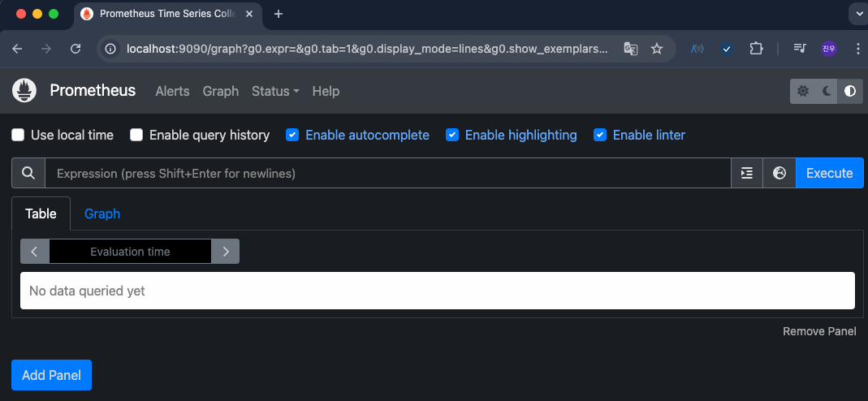Switch to light theme gear-sun icon

(x=803, y=91)
